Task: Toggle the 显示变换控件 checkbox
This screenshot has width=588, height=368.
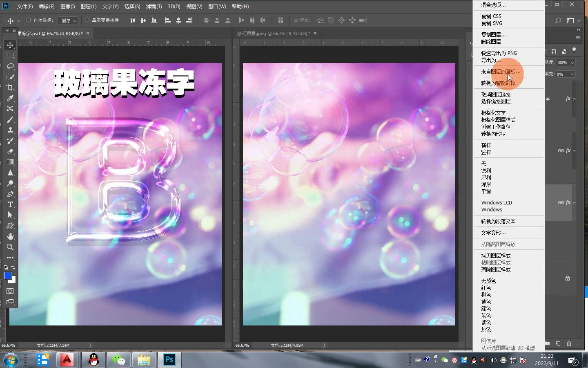Action: pos(87,20)
